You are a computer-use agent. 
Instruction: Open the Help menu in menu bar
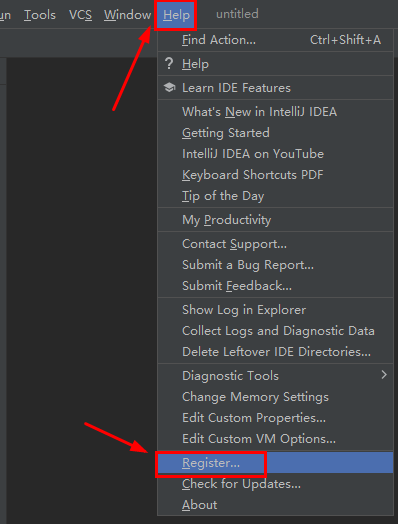click(x=176, y=15)
